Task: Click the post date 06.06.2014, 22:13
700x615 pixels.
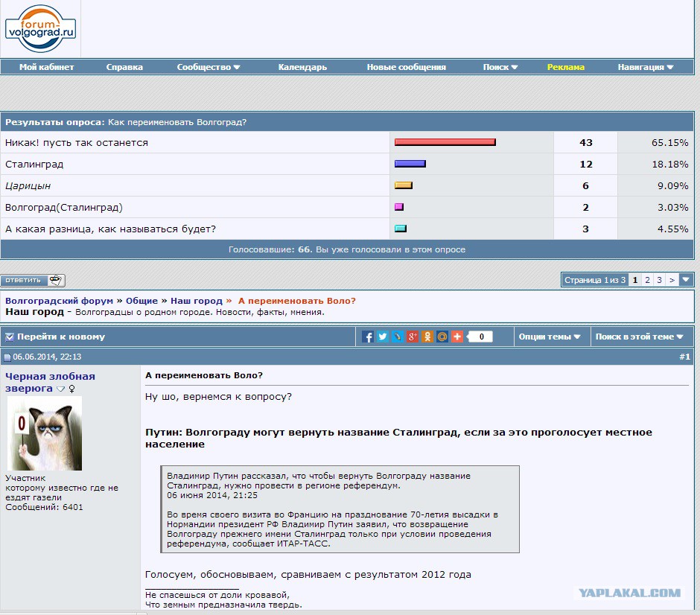Action: (x=47, y=357)
